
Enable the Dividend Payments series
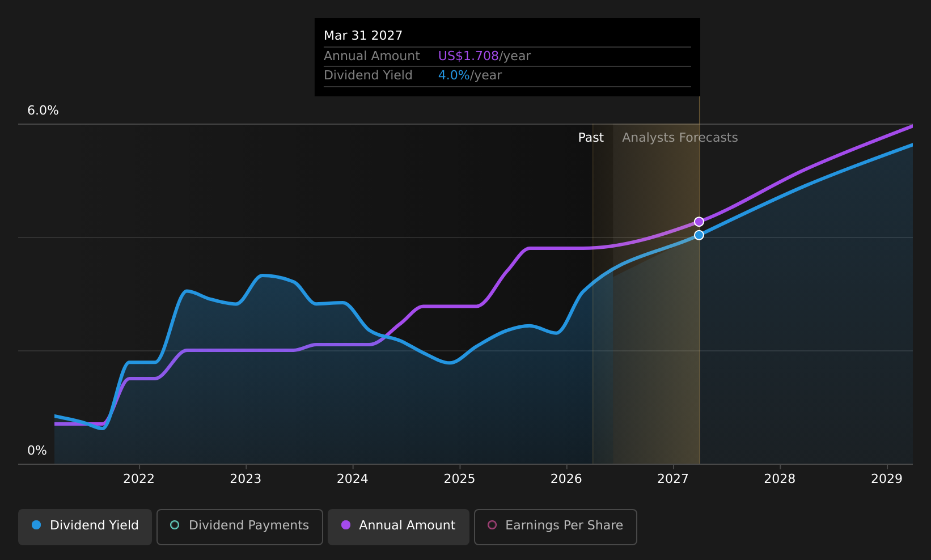click(240, 527)
